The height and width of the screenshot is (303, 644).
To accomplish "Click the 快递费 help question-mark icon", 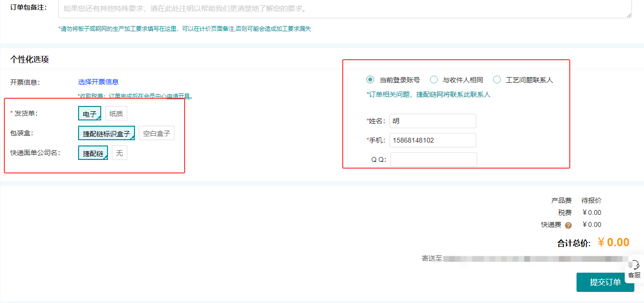I will pyautogui.click(x=568, y=225).
